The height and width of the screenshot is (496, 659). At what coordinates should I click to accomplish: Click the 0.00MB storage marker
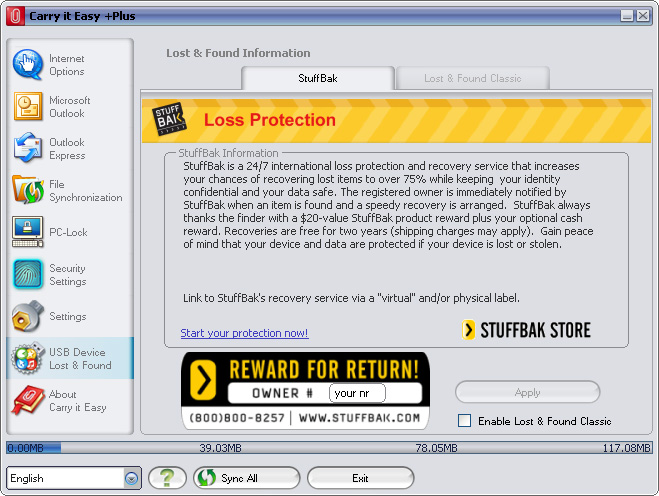point(26,448)
